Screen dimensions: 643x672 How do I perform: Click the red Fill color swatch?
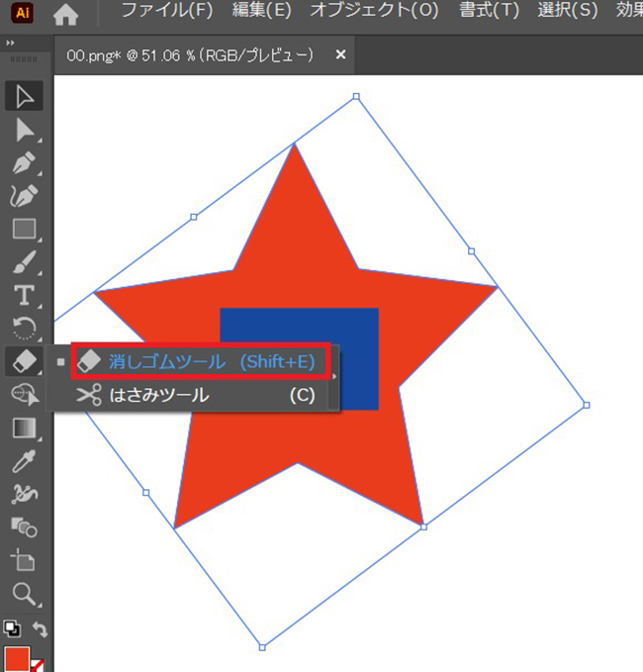tap(17, 659)
